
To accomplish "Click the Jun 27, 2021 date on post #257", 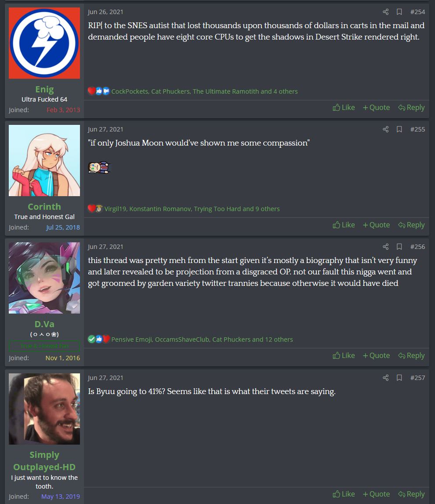I will tap(105, 378).
